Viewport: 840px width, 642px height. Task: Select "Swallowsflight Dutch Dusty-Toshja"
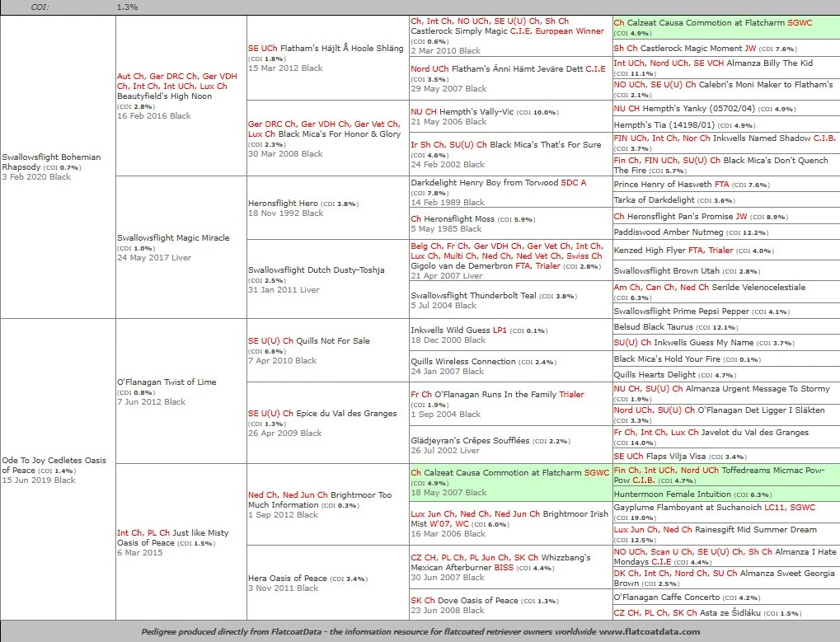[x=316, y=269]
